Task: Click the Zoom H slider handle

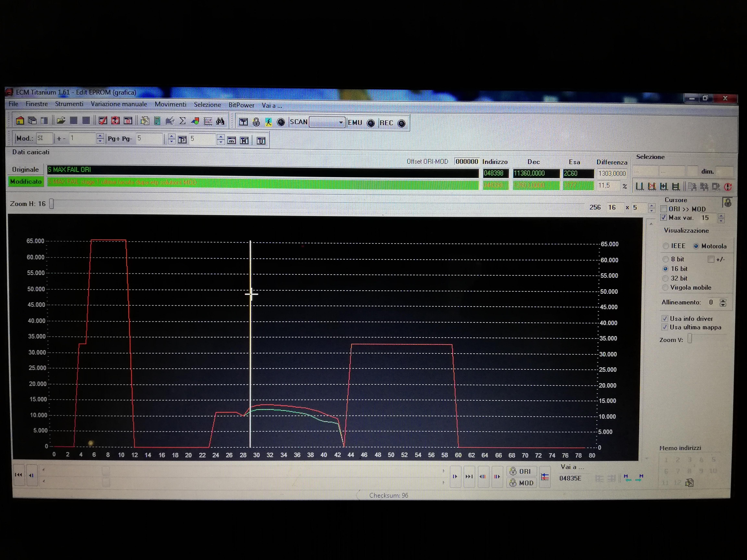Action: (x=52, y=204)
